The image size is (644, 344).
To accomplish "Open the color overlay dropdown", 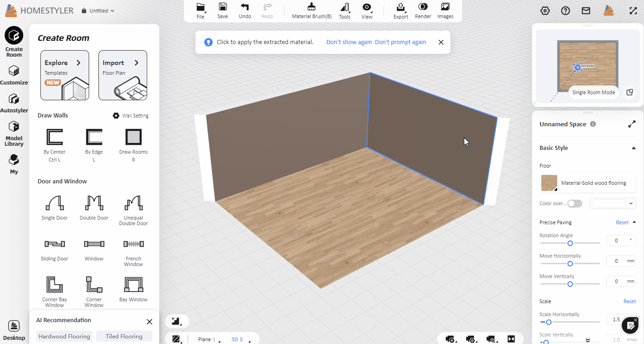I will (x=631, y=203).
